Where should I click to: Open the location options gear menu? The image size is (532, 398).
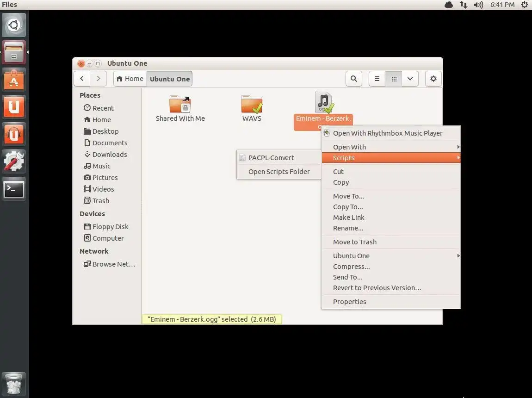[x=433, y=79]
